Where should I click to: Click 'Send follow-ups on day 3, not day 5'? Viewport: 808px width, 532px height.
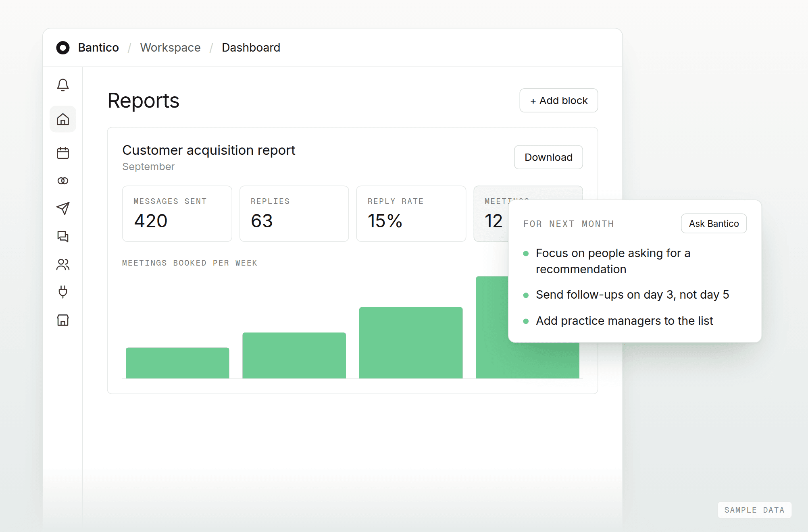632,295
